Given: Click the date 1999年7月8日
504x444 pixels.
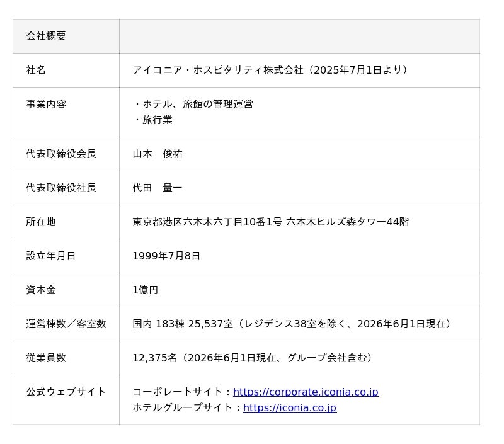Looking at the screenshot, I should pyautogui.click(x=166, y=256).
